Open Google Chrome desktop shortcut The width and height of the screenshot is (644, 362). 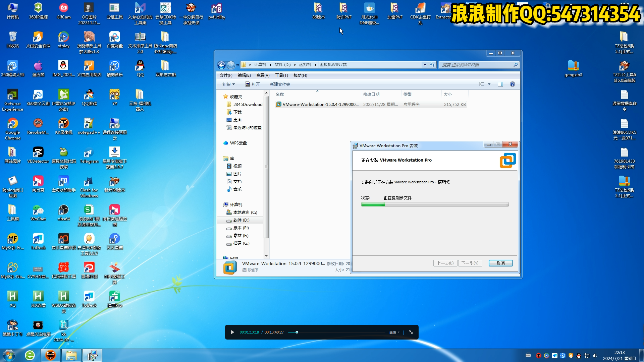click(x=13, y=129)
